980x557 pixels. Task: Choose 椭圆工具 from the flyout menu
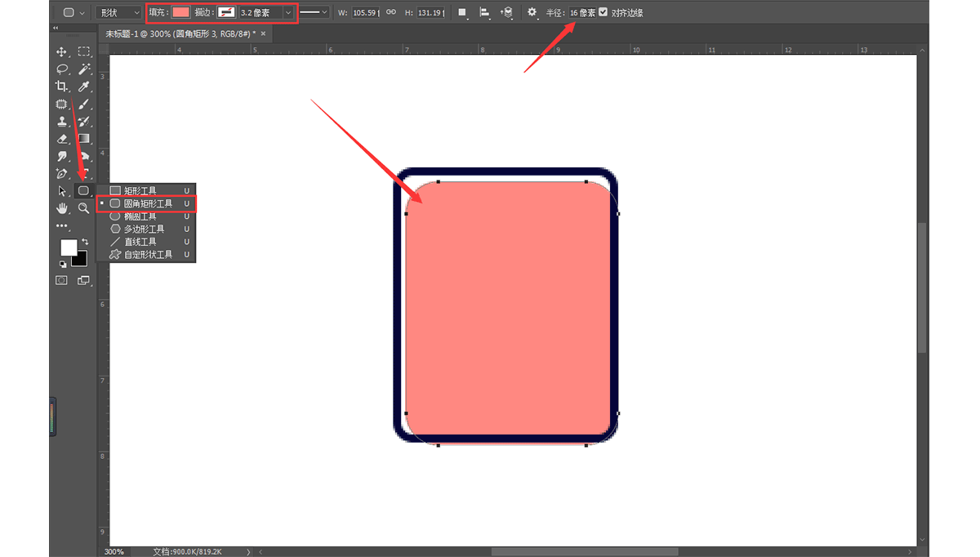click(140, 216)
